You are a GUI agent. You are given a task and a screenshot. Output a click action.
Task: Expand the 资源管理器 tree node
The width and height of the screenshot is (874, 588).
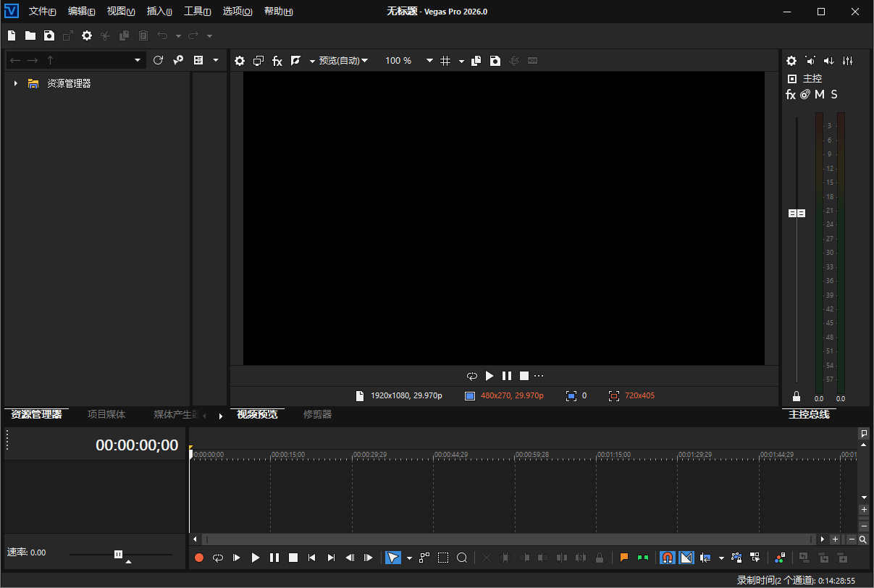tap(16, 84)
